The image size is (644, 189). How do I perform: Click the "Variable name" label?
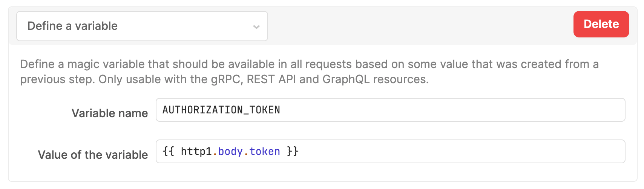pos(110,113)
